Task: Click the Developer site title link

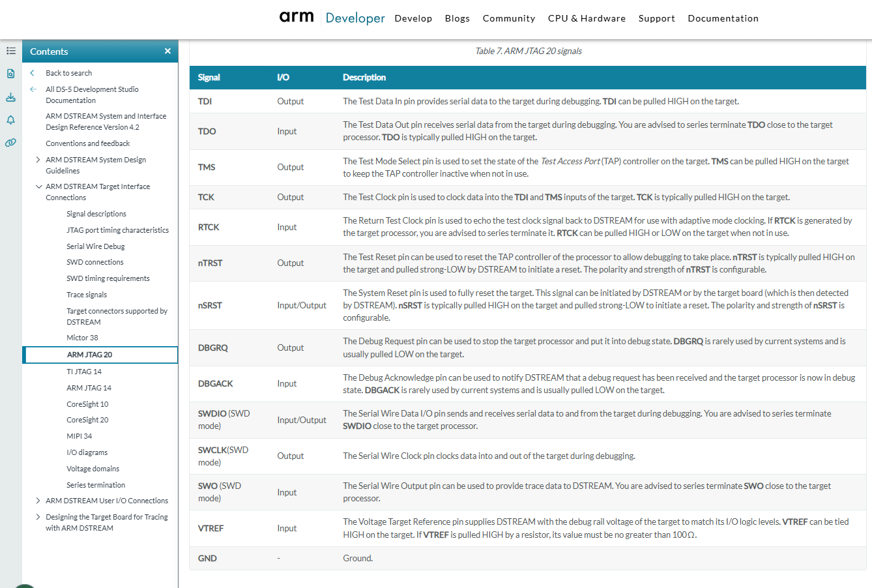Action: (x=355, y=18)
